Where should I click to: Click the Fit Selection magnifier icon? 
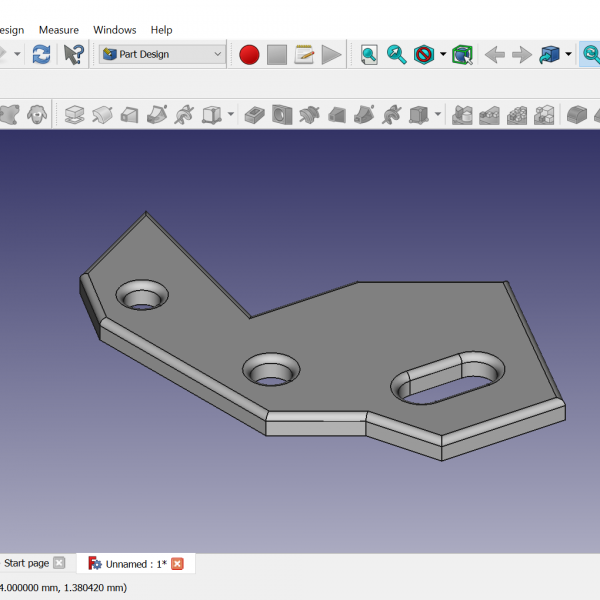397,54
